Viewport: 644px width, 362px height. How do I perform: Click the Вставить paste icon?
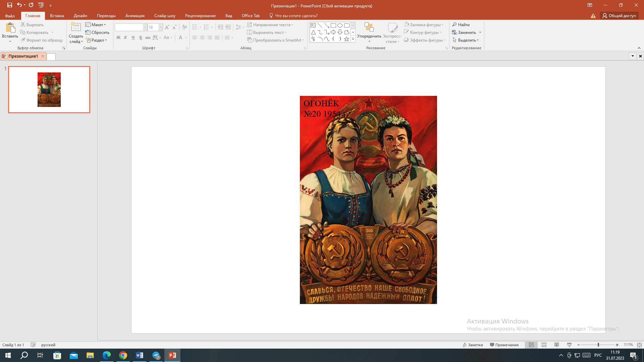pos(10,28)
